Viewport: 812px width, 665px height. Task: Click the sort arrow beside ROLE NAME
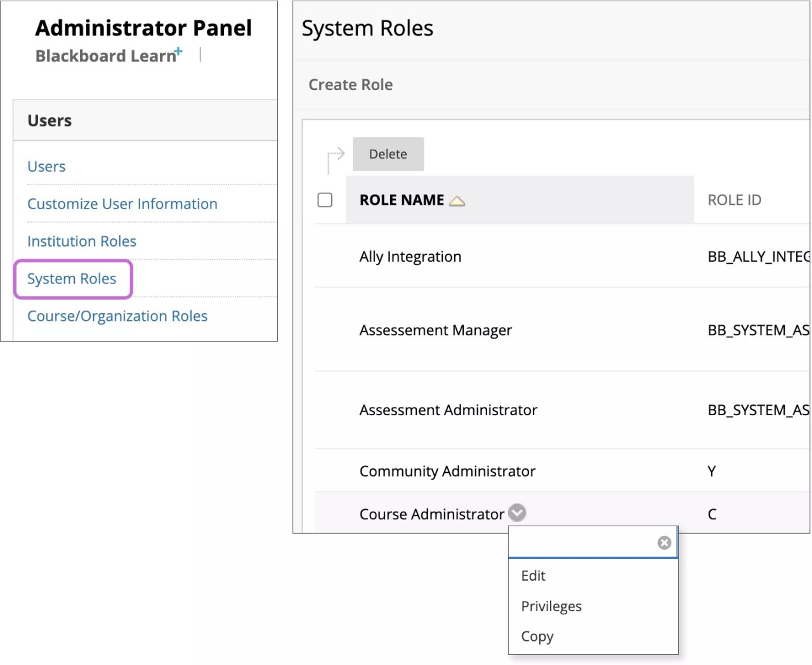[457, 200]
